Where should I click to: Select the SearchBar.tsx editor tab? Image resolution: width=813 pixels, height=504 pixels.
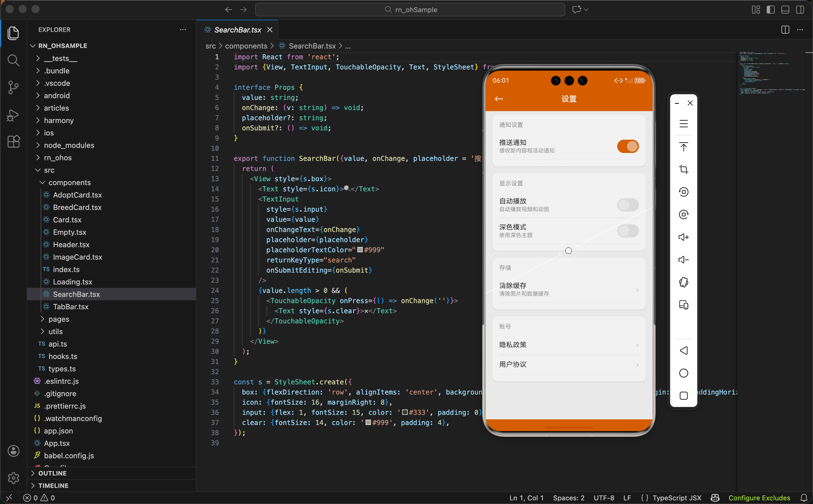[237, 30]
